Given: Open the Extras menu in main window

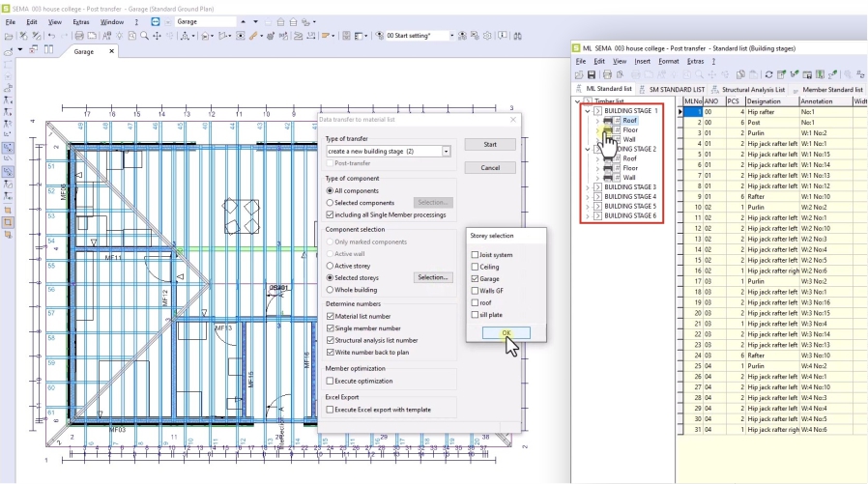Looking at the screenshot, I should [80, 21].
